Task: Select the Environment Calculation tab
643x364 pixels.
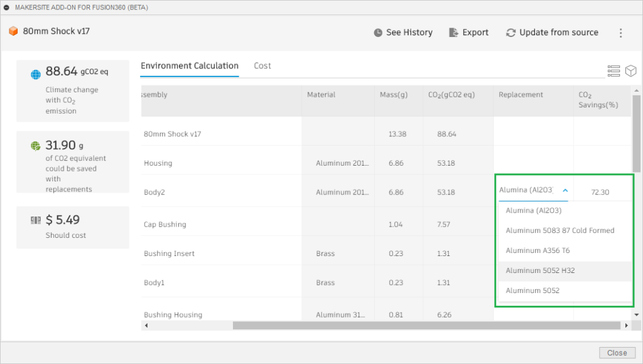Action: pyautogui.click(x=190, y=66)
